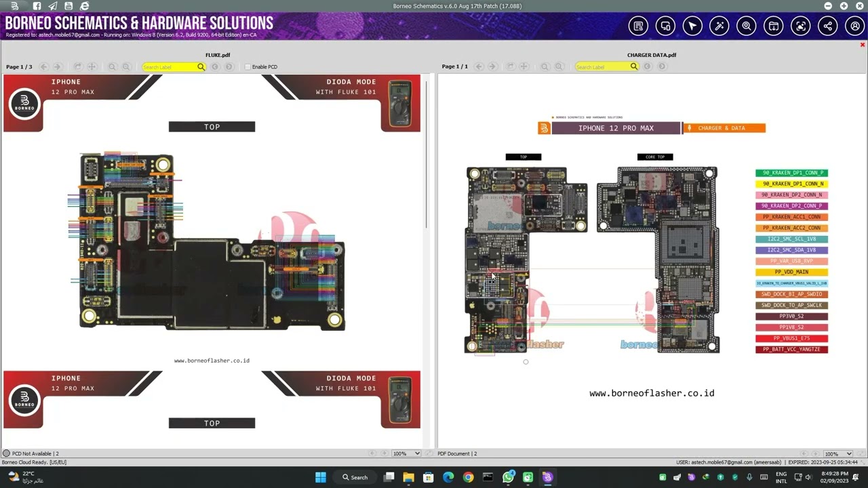Select the FLUKE.pdf document title
This screenshot has width=868, height=488.
coord(218,55)
